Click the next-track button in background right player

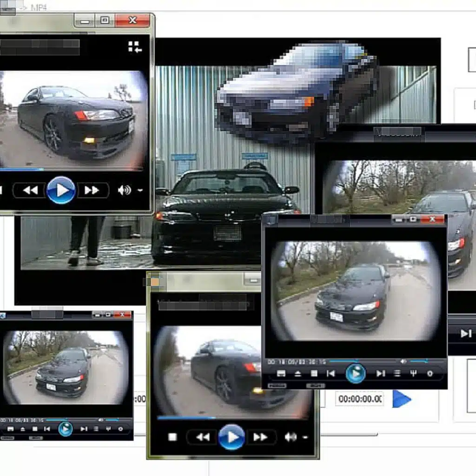(x=466, y=334)
